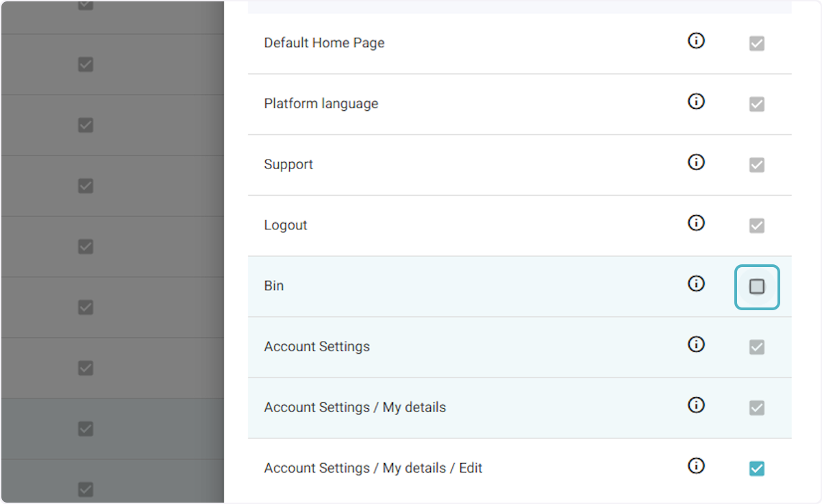822x504 pixels.
Task: Click the Account Settings row checkbox
Action: point(756,347)
